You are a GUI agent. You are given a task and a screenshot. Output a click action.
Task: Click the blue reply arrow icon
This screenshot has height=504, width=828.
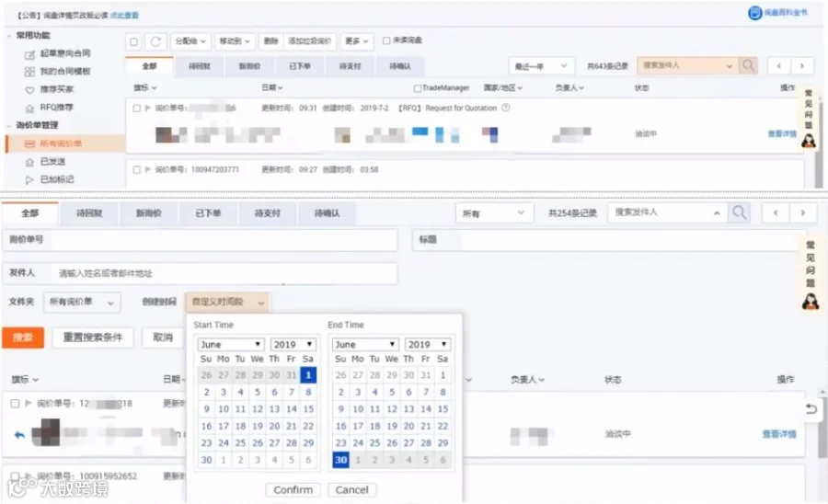point(19,435)
